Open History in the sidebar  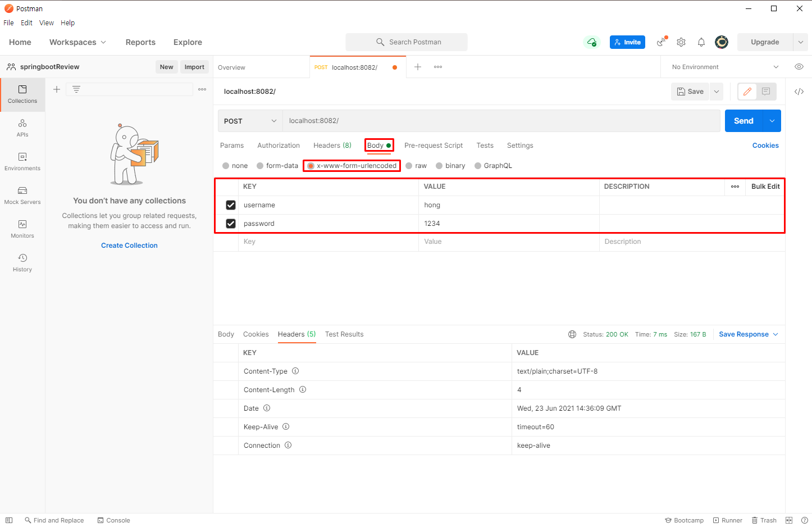22,263
